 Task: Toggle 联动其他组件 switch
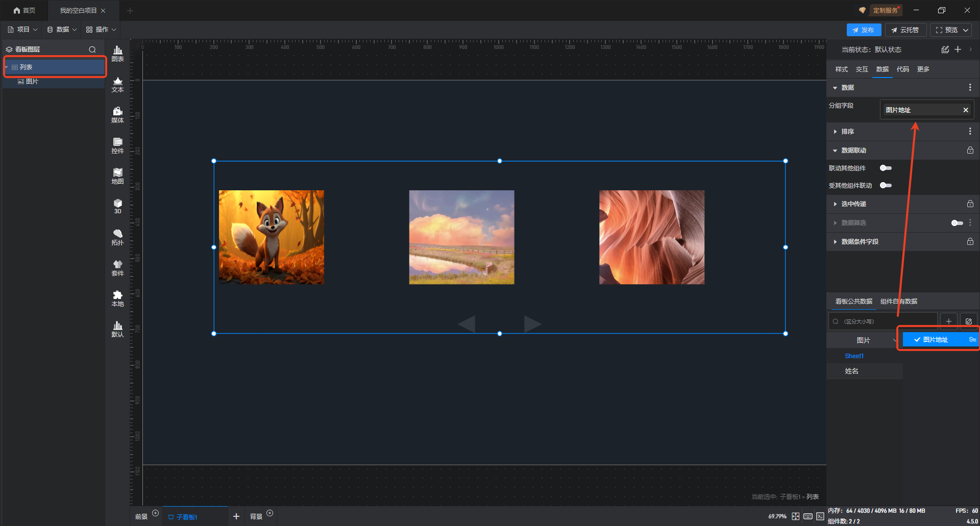pyautogui.click(x=886, y=168)
